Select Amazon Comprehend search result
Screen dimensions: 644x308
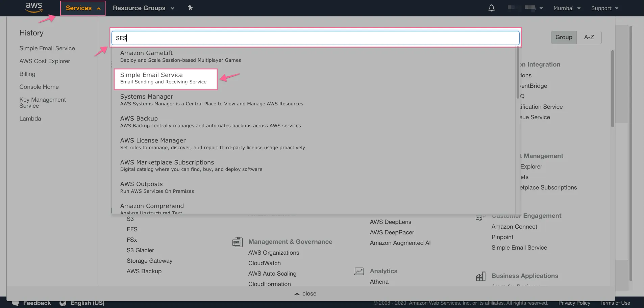[x=152, y=208]
